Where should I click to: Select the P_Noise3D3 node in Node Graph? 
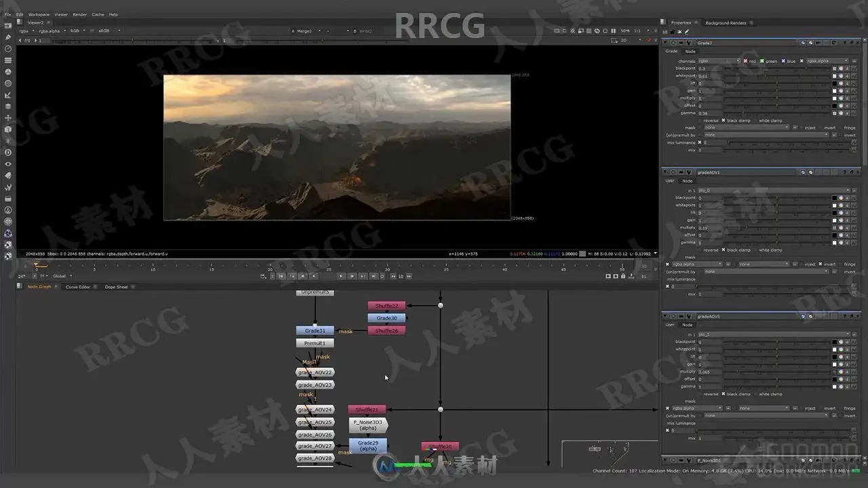coord(368,425)
